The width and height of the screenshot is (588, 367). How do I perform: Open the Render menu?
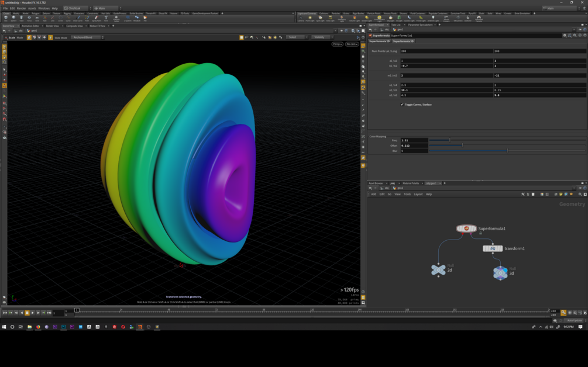pyautogui.click(x=22, y=8)
